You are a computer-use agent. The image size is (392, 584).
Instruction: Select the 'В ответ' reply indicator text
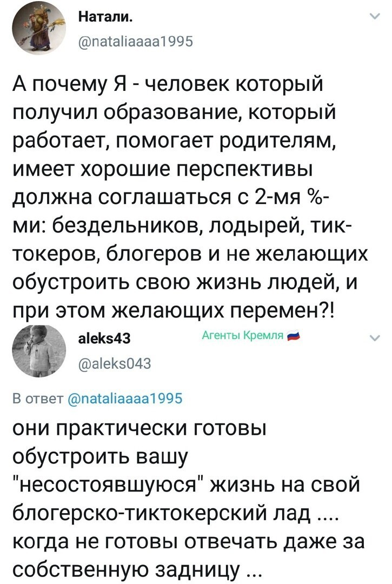(38, 398)
